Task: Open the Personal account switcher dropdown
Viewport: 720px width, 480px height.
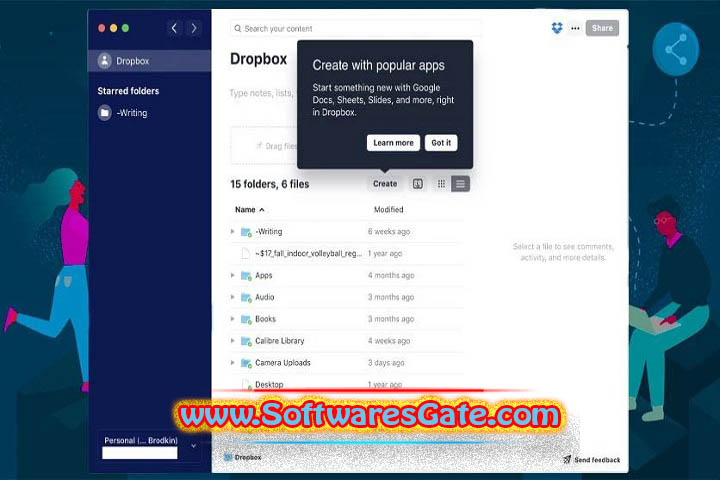Action: [x=193, y=446]
